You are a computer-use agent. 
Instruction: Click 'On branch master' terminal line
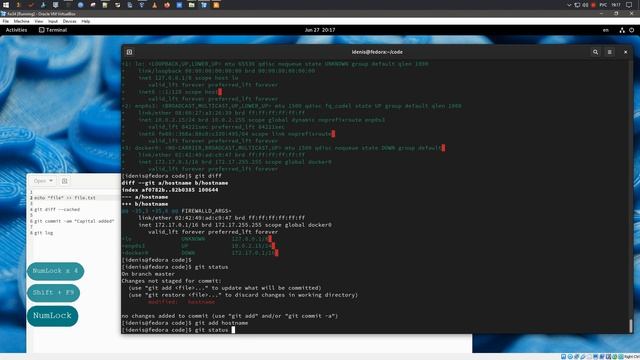click(148, 274)
